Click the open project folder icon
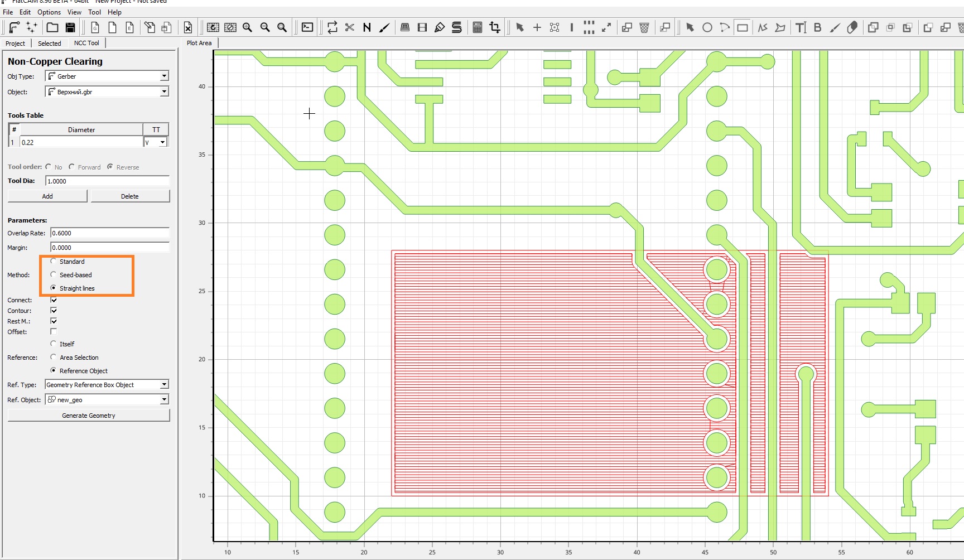Viewport: 964px width, 560px height. pos(52,27)
